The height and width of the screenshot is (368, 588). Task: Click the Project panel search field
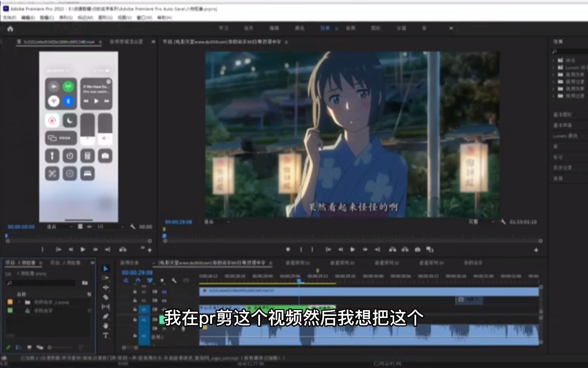tap(41, 283)
